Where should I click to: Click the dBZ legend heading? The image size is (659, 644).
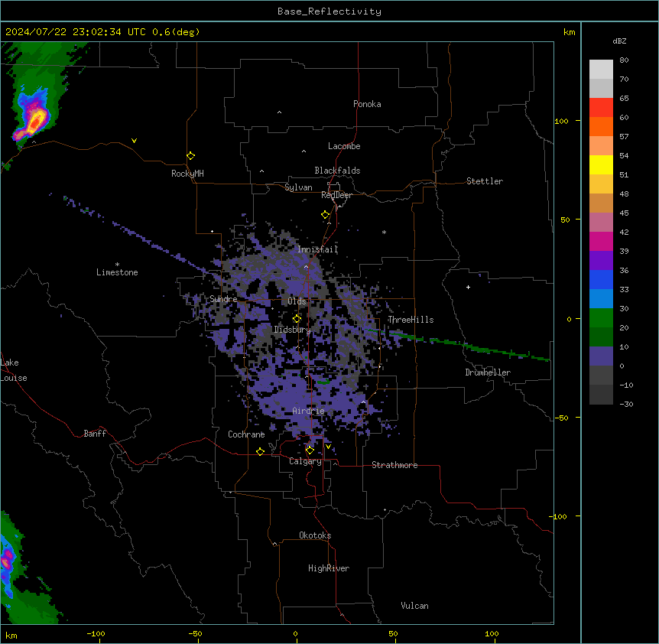tap(619, 41)
